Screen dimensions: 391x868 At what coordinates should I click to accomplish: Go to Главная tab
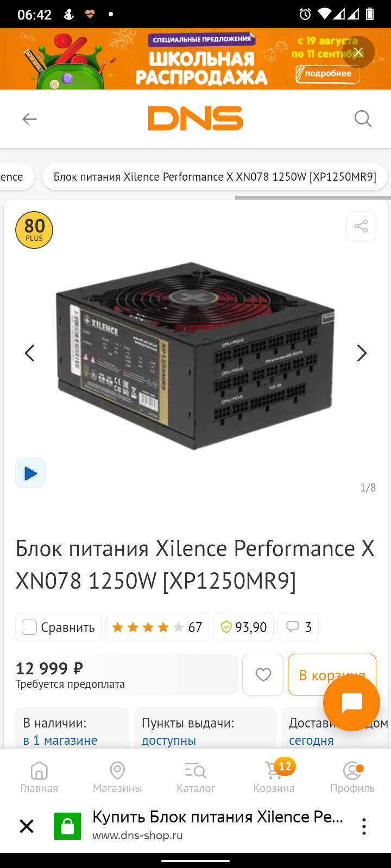pyautogui.click(x=39, y=777)
